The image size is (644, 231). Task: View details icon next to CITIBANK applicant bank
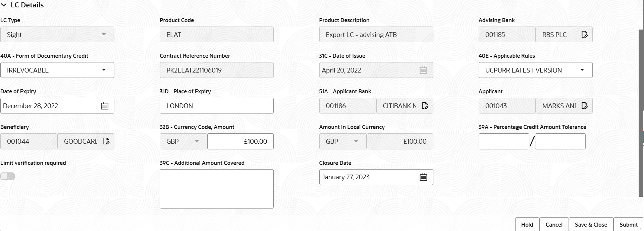pyautogui.click(x=425, y=105)
